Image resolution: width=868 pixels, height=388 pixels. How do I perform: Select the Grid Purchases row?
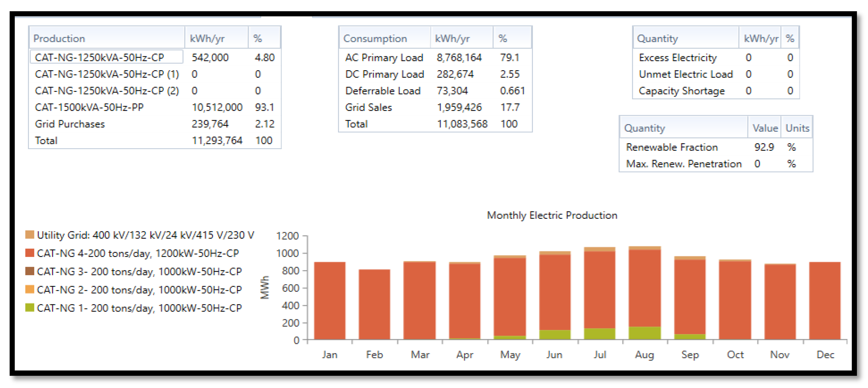point(70,124)
